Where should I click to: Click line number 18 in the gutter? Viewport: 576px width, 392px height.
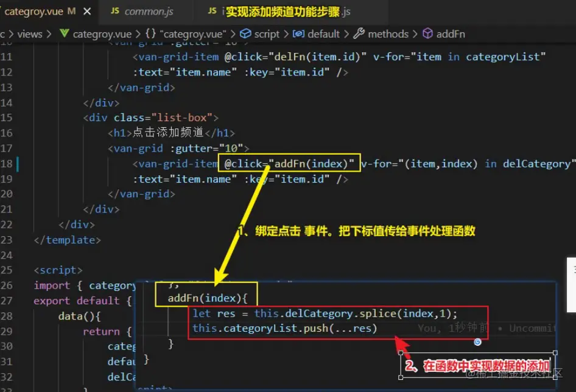(x=6, y=164)
